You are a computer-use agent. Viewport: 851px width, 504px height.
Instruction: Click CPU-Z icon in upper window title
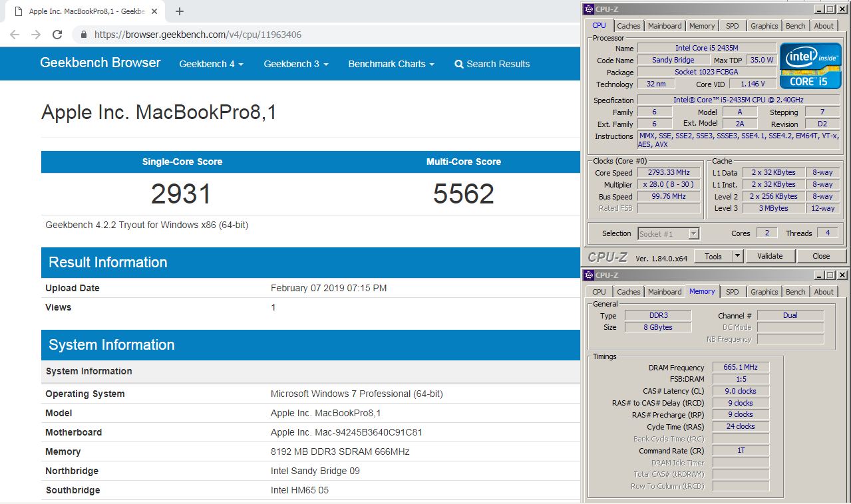coord(588,9)
